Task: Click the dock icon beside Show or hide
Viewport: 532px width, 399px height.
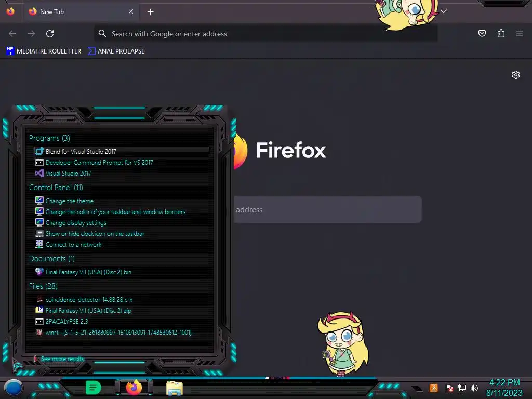Action: pos(39,234)
